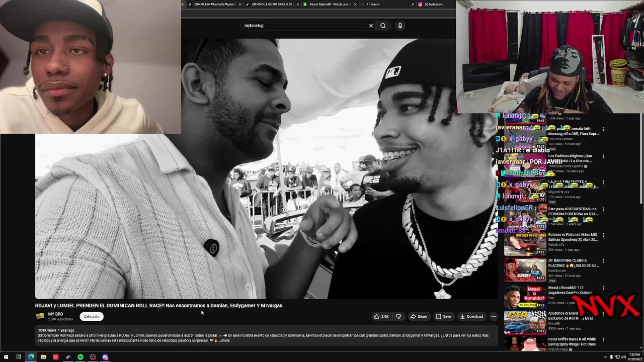644x362 pixels.
Task: Switch to the 'I - Search' tab
Action: [x=387, y=4]
